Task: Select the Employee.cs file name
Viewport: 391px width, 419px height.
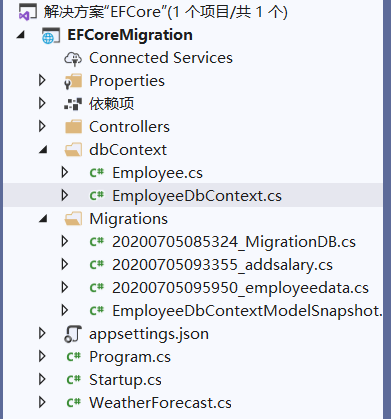Action: tap(157, 173)
